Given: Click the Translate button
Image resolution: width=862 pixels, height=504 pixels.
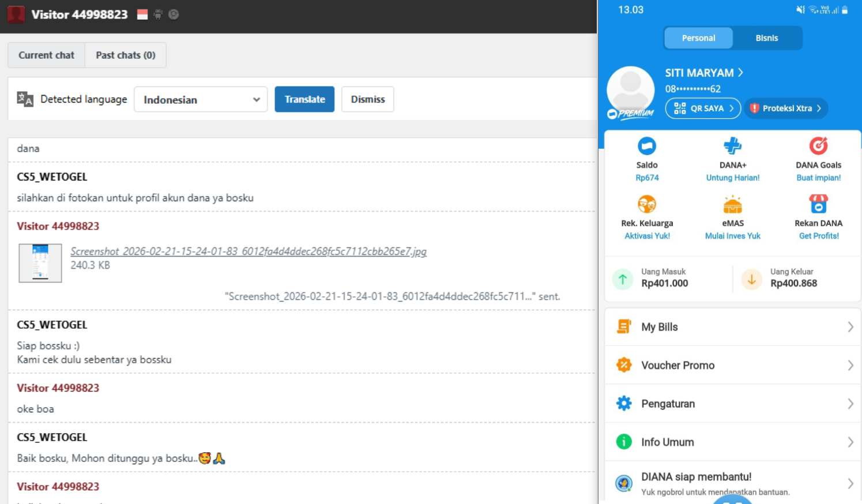Looking at the screenshot, I should [304, 99].
